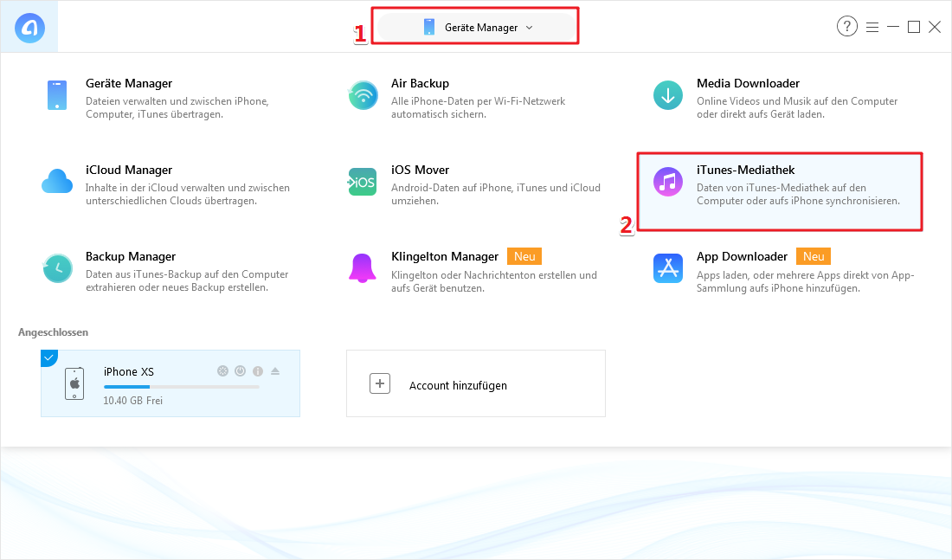Click the Media Downloader arrow icon
952x560 pixels.
tap(668, 95)
